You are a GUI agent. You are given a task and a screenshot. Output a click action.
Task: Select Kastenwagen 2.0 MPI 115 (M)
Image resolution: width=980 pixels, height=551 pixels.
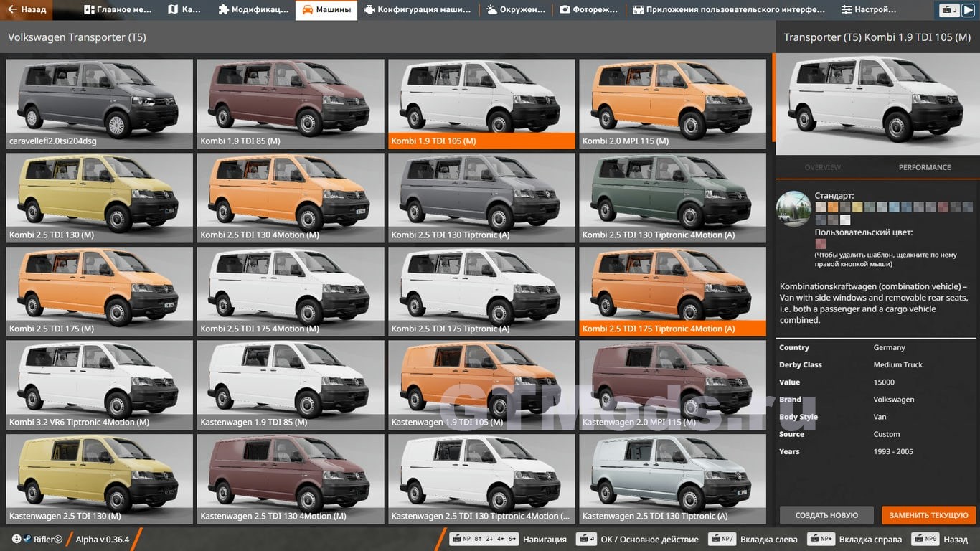(x=672, y=385)
